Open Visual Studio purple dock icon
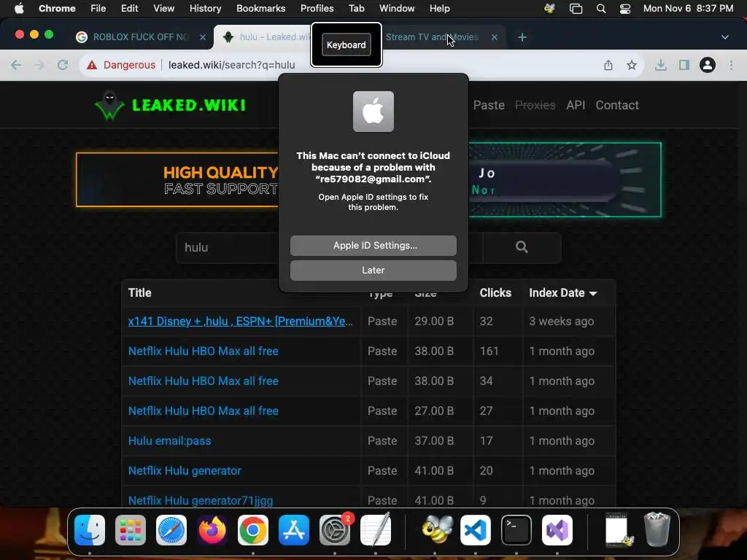This screenshot has width=747, height=560. pyautogui.click(x=557, y=530)
